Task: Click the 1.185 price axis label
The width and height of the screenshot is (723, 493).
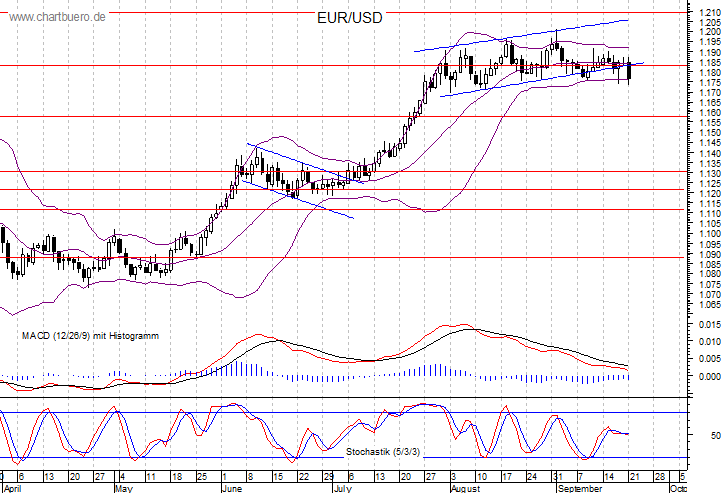Action: pos(706,63)
